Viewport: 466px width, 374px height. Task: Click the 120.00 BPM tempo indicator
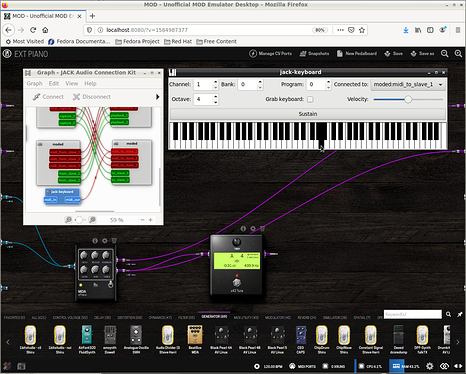[x=268, y=366]
